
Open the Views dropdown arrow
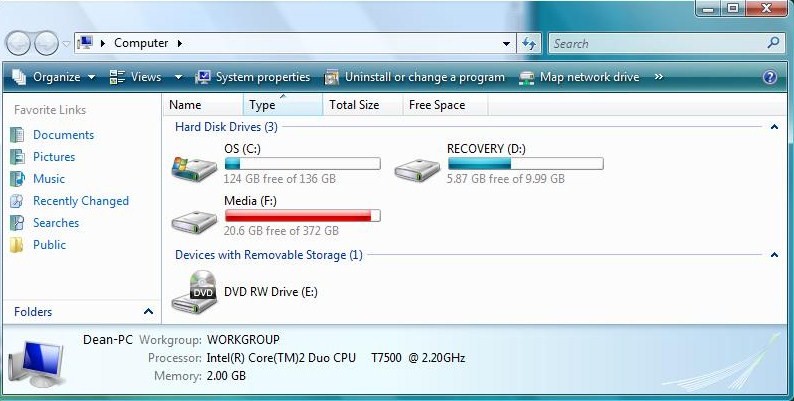point(178,77)
